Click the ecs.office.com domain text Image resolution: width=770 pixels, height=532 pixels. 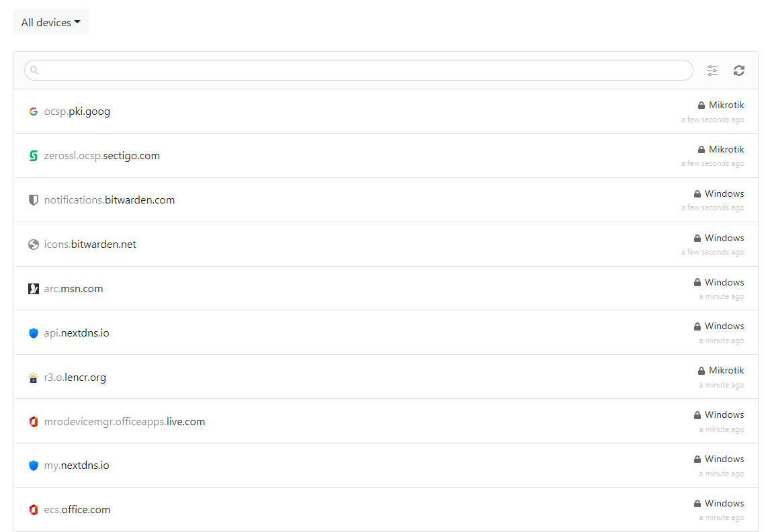(77, 510)
